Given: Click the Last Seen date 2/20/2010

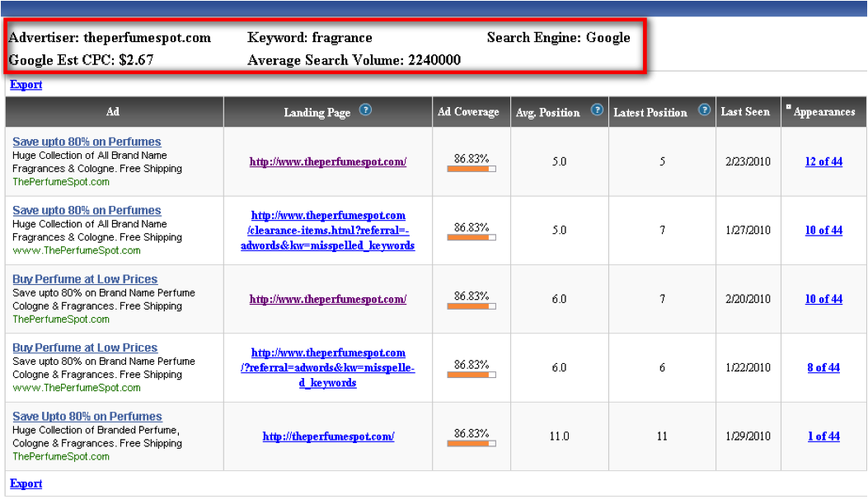Looking at the screenshot, I should 748,299.
